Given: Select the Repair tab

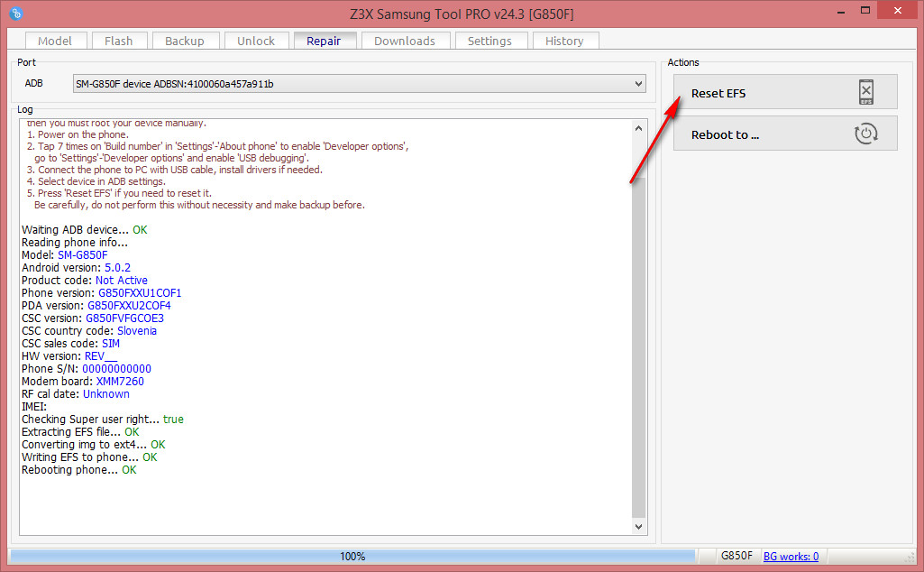Looking at the screenshot, I should [x=324, y=41].
